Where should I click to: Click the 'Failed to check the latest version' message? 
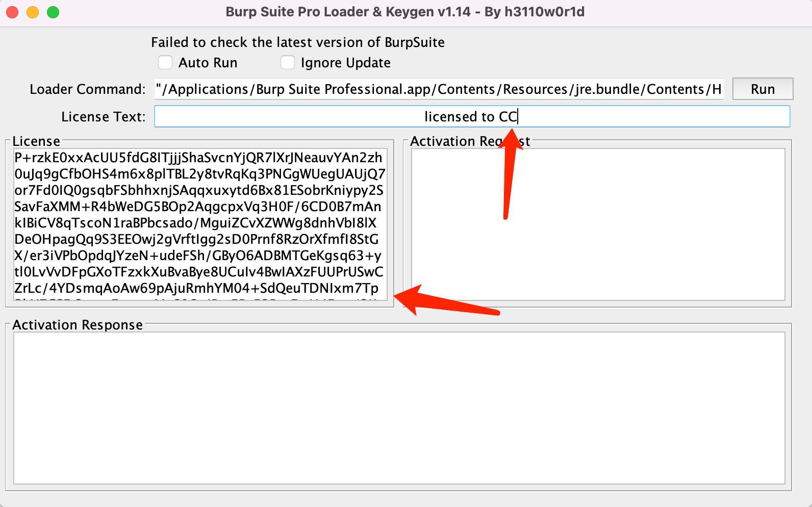(x=298, y=42)
